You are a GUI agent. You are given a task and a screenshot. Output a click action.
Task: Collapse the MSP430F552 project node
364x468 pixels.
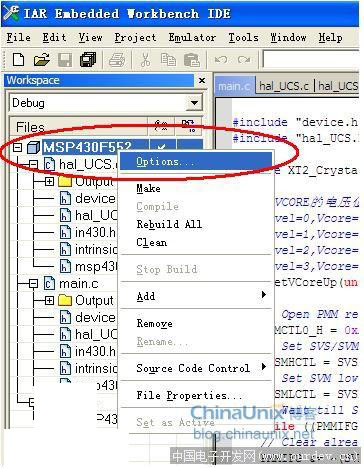pos(18,147)
